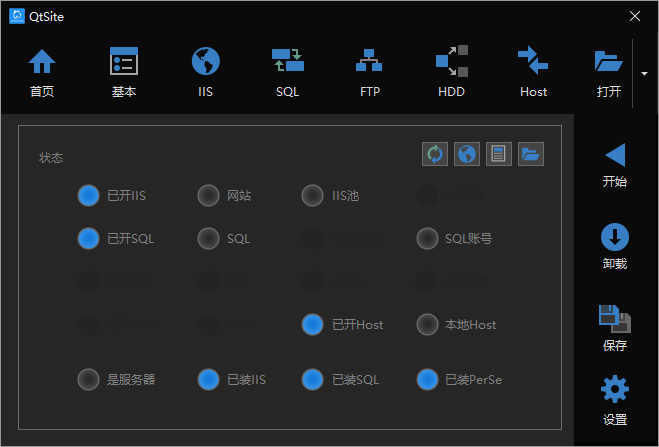Open the SQL toolbar section
The image size is (659, 447).
click(x=288, y=73)
